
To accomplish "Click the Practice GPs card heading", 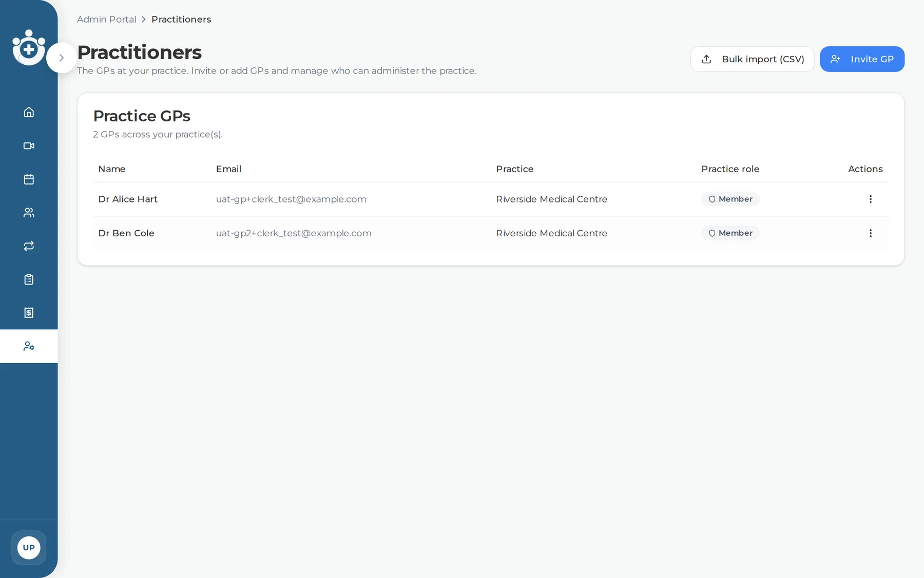I will pos(142,116).
